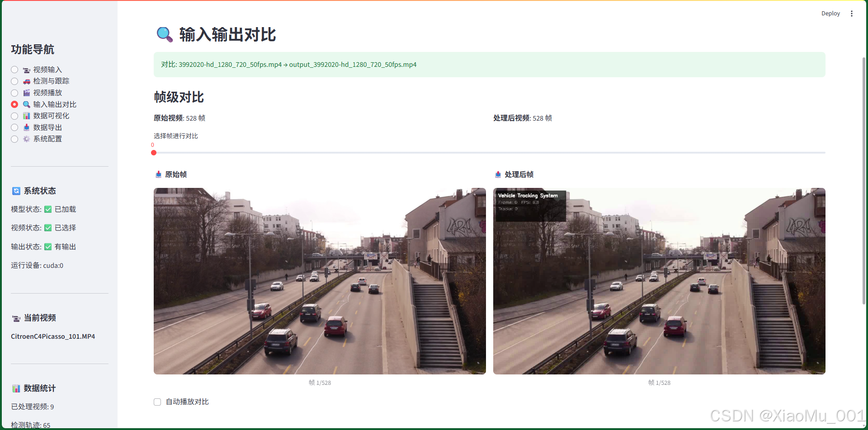
Task: Click the gear icon beside 系统配置
Action: 27,139
